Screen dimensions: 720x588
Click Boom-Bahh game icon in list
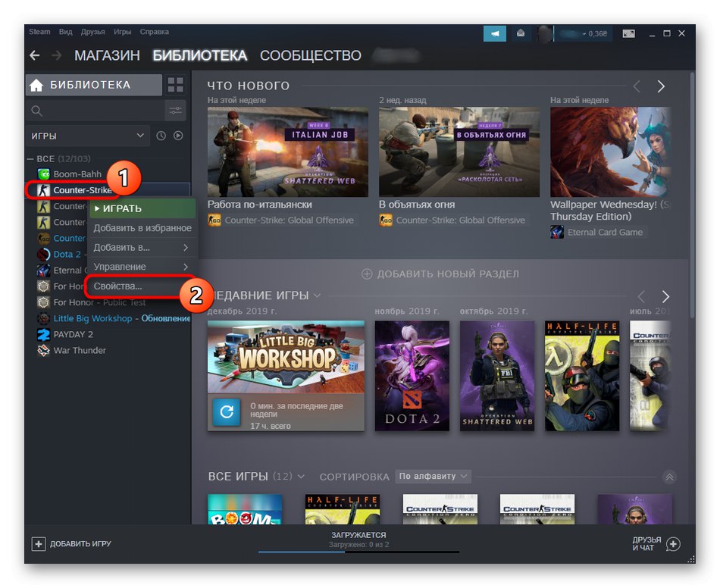(x=44, y=174)
